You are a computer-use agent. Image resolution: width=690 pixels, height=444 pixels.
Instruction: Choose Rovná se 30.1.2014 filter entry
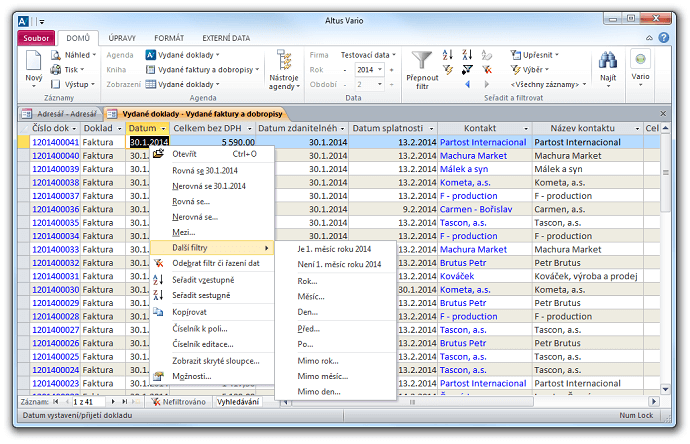pos(212,171)
